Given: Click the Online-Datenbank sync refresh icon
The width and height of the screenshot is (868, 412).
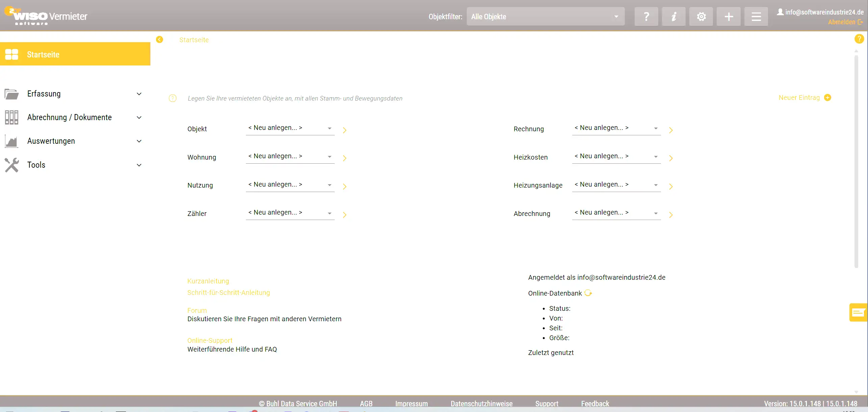Looking at the screenshot, I should [x=588, y=293].
